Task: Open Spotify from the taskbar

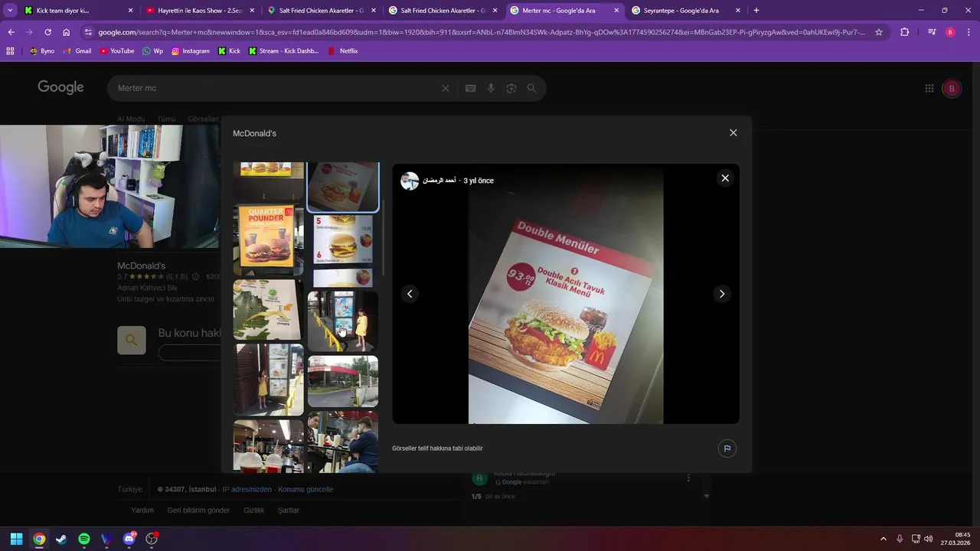Action: 84,539
